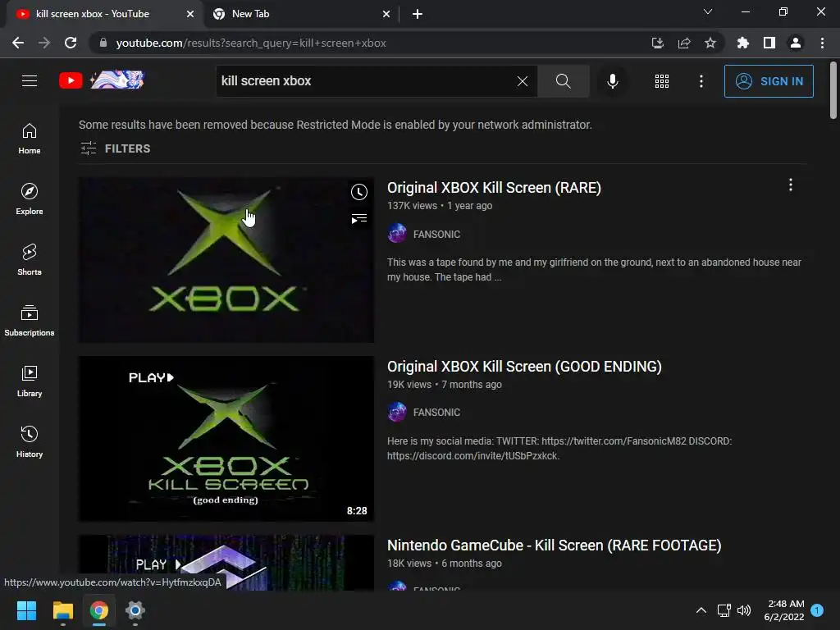Click the address bar URL

251,43
